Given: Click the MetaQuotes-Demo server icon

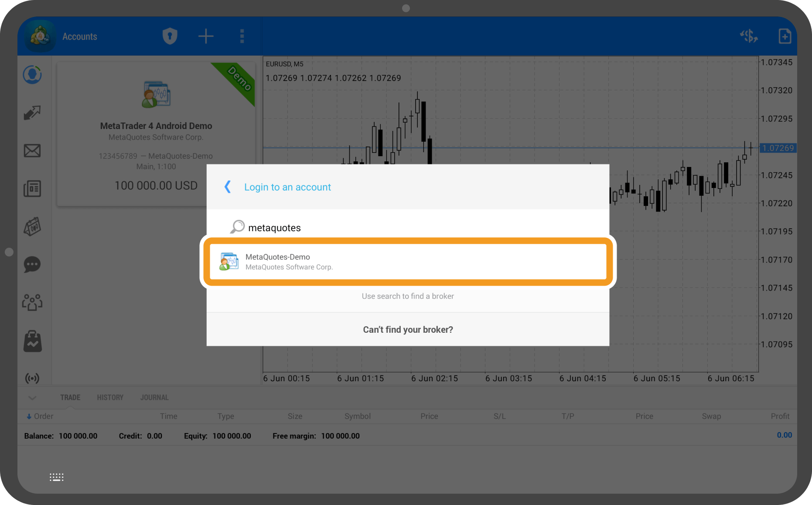Looking at the screenshot, I should click(x=229, y=261).
